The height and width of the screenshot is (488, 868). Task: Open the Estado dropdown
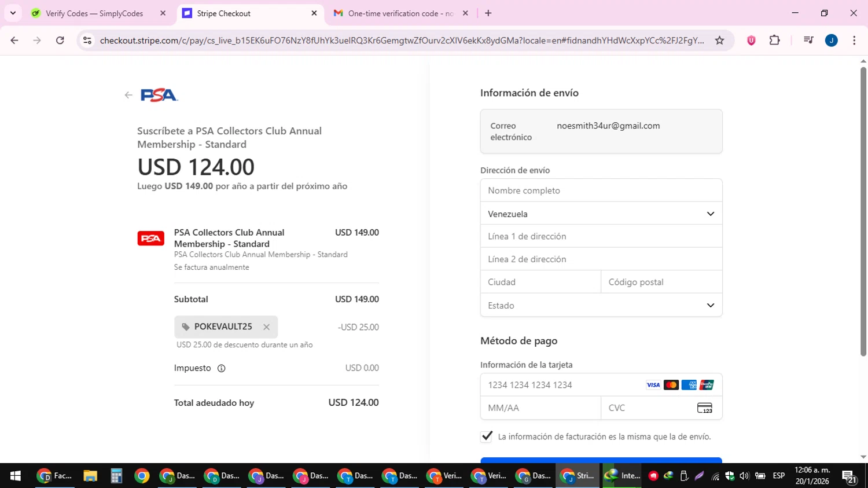point(601,305)
